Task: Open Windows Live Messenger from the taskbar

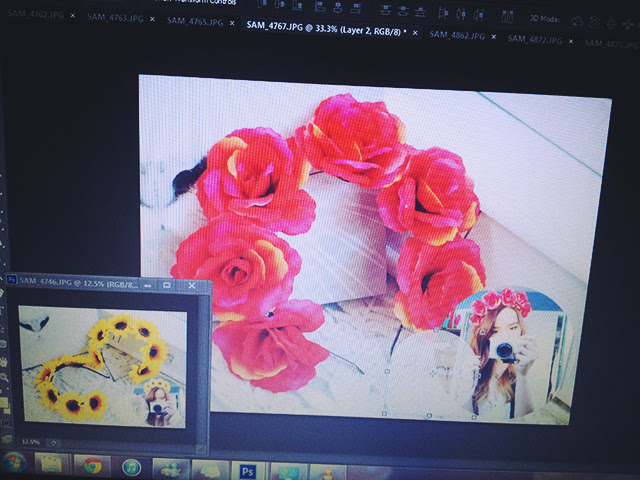Action: (x=171, y=469)
